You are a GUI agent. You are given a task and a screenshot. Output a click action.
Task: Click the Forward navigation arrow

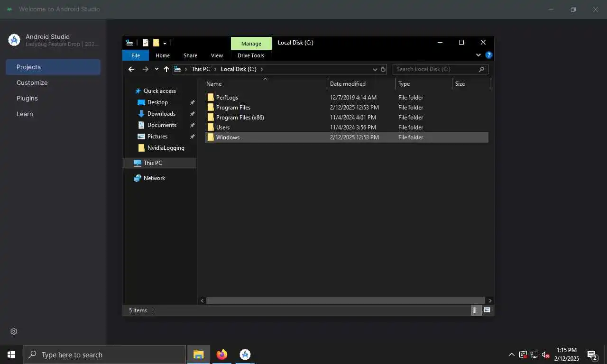pyautogui.click(x=145, y=69)
